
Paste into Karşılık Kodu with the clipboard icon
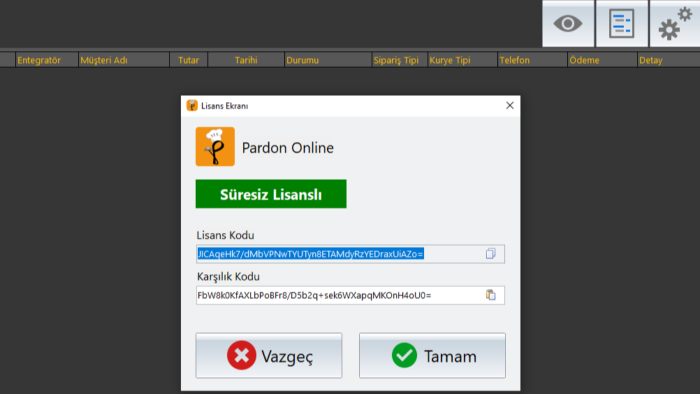click(491, 295)
